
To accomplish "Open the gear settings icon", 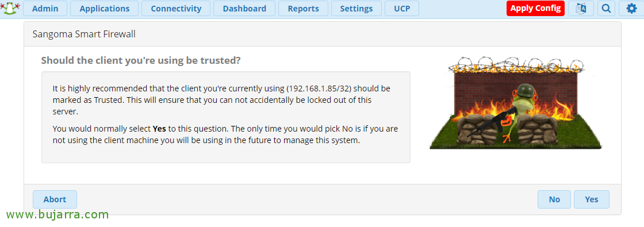I will coord(632,9).
